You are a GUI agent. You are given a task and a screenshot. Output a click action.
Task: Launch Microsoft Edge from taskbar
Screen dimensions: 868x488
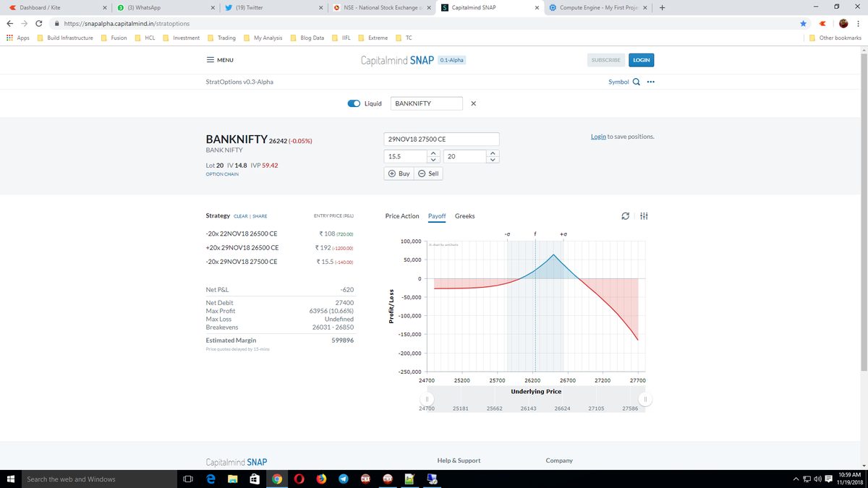click(210, 479)
